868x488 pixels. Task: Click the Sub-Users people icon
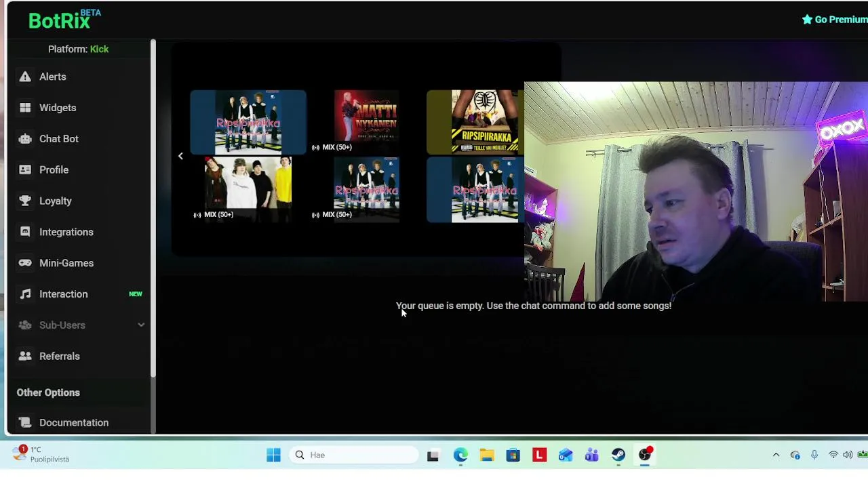coord(25,325)
